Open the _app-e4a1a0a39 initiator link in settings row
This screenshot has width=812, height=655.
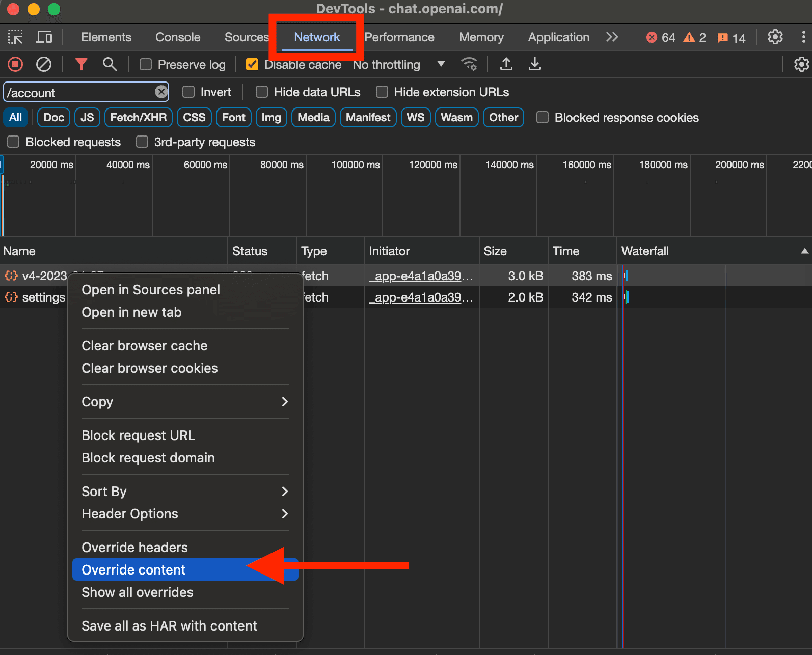pos(421,297)
